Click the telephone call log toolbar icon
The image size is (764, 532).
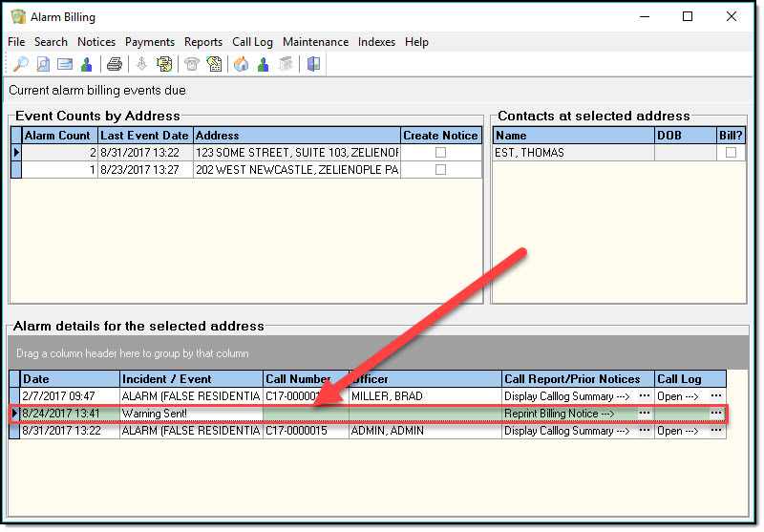click(x=192, y=65)
